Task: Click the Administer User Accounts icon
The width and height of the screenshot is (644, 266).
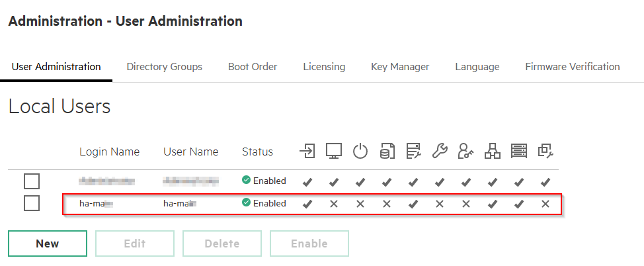Action: tap(466, 152)
